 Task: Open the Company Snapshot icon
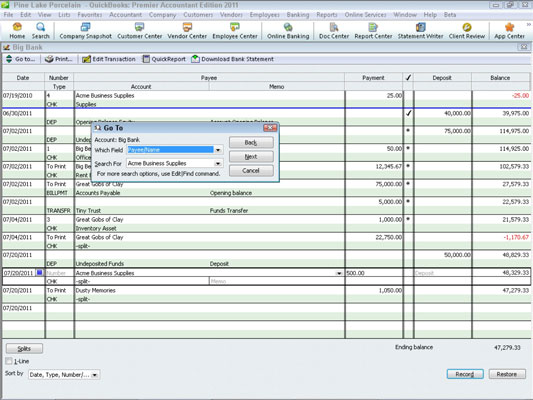[85, 31]
